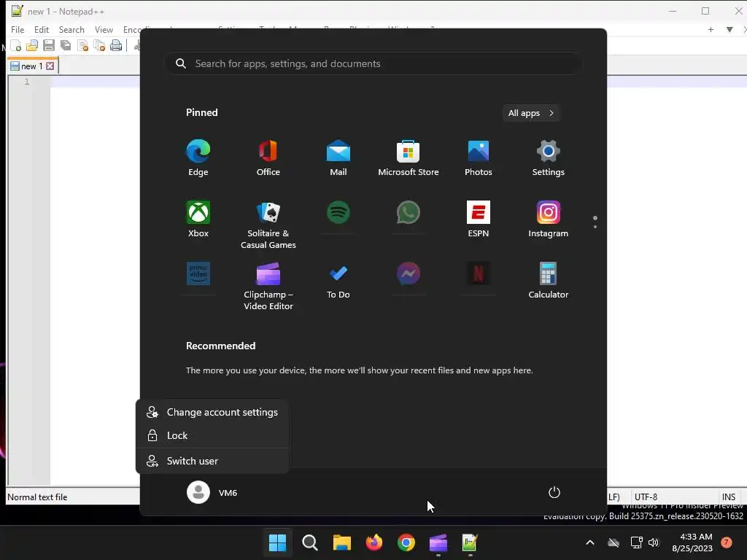The image size is (747, 560).
Task: Toggle INS mode in Notepad++ status bar
Action: [729, 497]
